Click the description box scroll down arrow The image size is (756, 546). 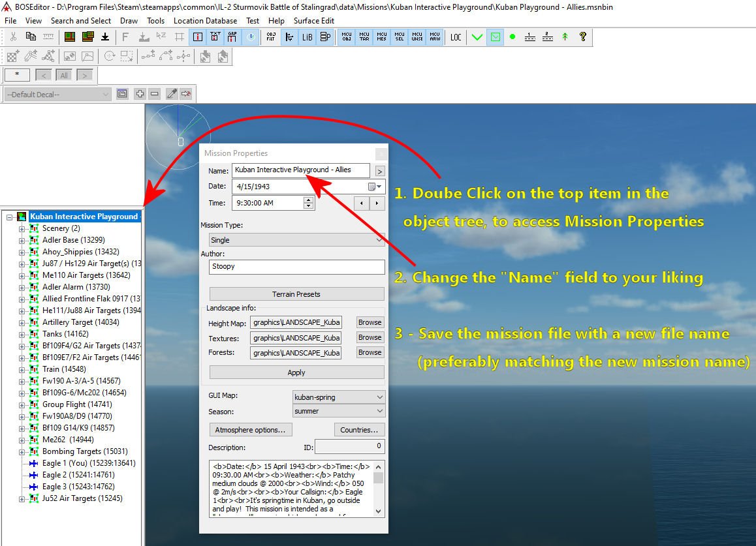[x=379, y=511]
